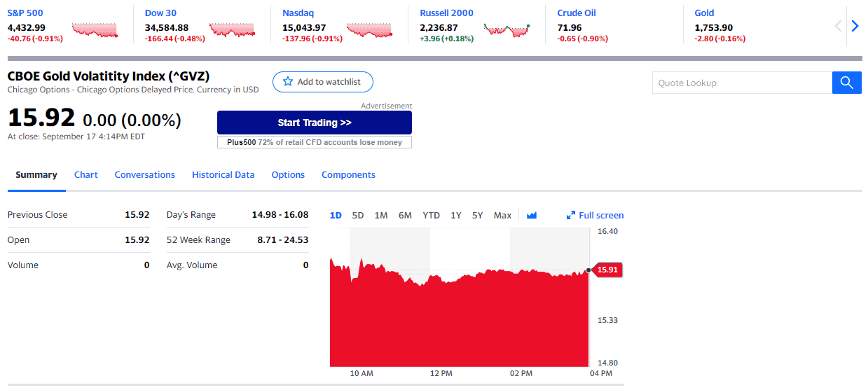This screenshot has width=868, height=390.
Task: Switch to the Conversations tab
Action: (144, 175)
